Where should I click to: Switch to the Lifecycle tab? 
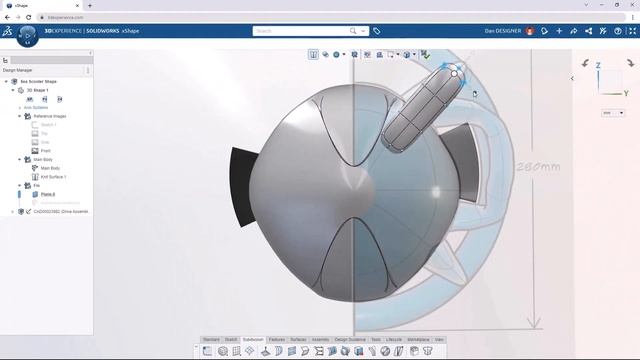pyautogui.click(x=394, y=340)
